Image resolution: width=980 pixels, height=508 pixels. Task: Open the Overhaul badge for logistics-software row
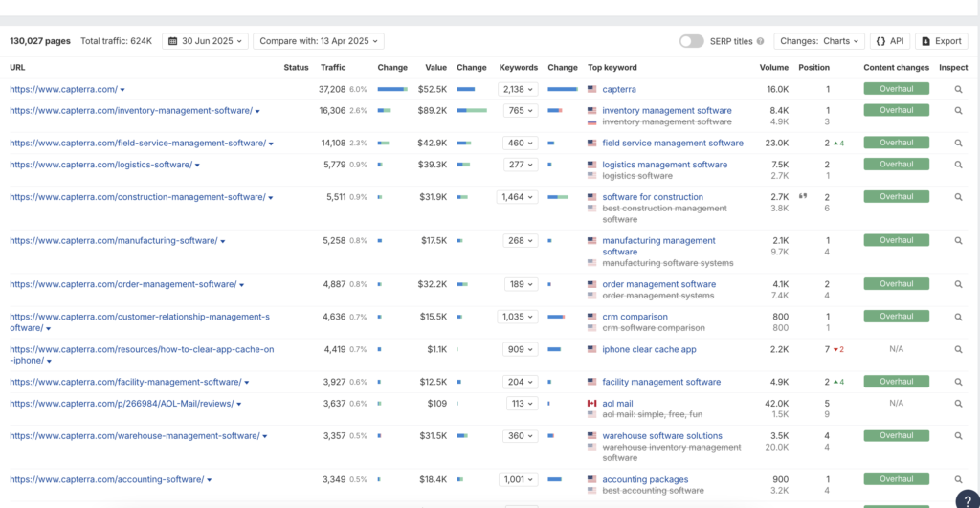pyautogui.click(x=896, y=165)
